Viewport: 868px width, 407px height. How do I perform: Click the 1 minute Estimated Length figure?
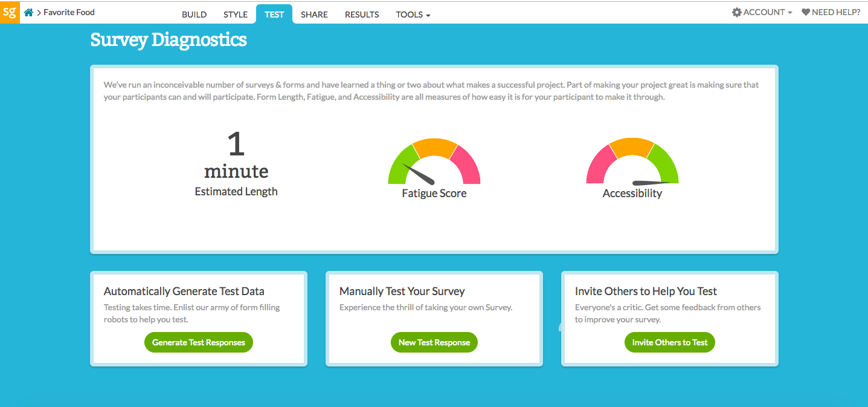point(236,157)
